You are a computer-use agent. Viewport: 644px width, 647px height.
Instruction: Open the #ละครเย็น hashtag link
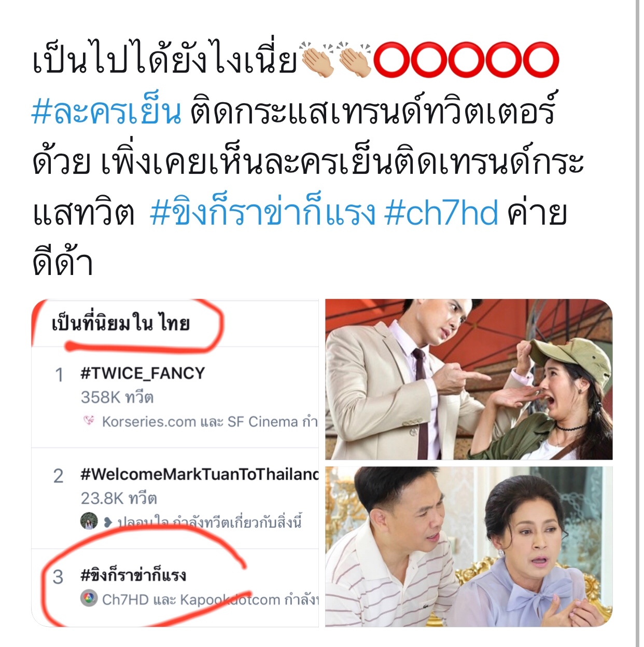pyautogui.click(x=106, y=112)
